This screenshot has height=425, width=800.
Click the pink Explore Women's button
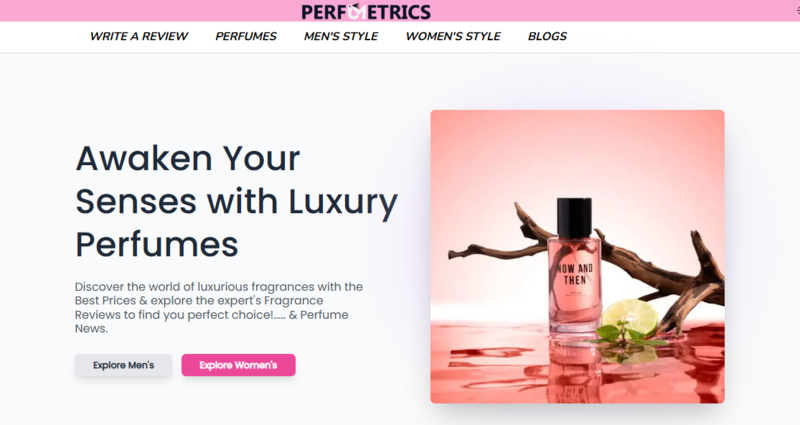[238, 365]
